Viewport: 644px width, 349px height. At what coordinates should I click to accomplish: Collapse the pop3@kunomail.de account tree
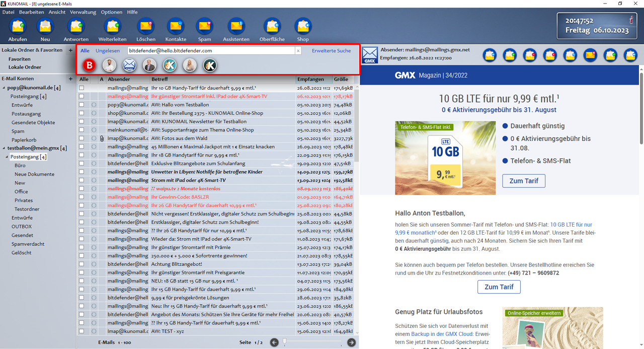coord(4,88)
